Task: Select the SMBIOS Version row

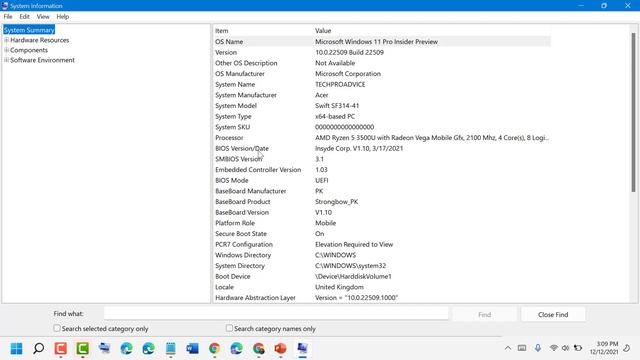Action: (x=382, y=159)
